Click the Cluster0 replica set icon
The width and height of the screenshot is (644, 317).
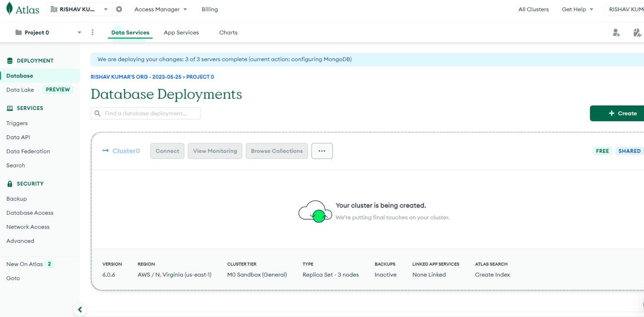[106, 151]
